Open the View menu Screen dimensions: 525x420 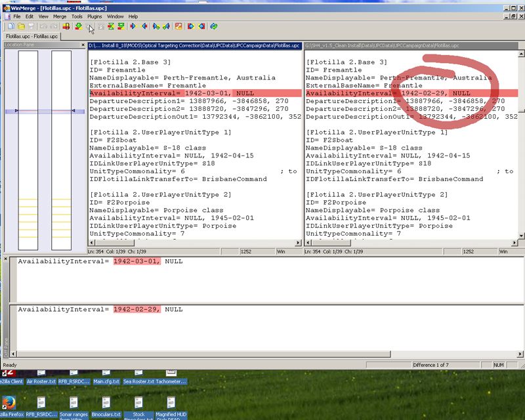[x=43, y=16]
